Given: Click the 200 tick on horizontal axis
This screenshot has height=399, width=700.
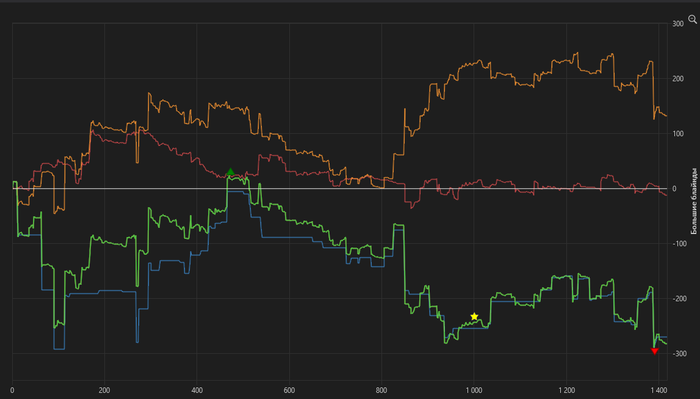Looking at the screenshot, I should (104, 391).
